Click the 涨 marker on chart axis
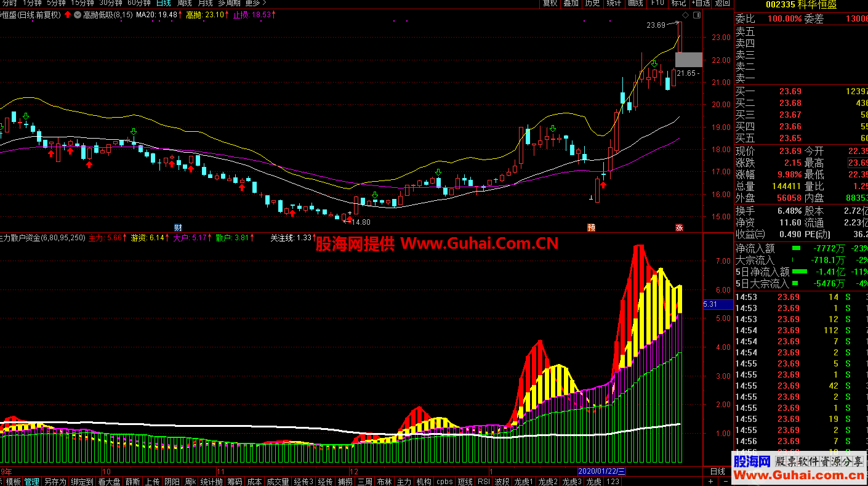This screenshot has height=486, width=868. [x=679, y=227]
